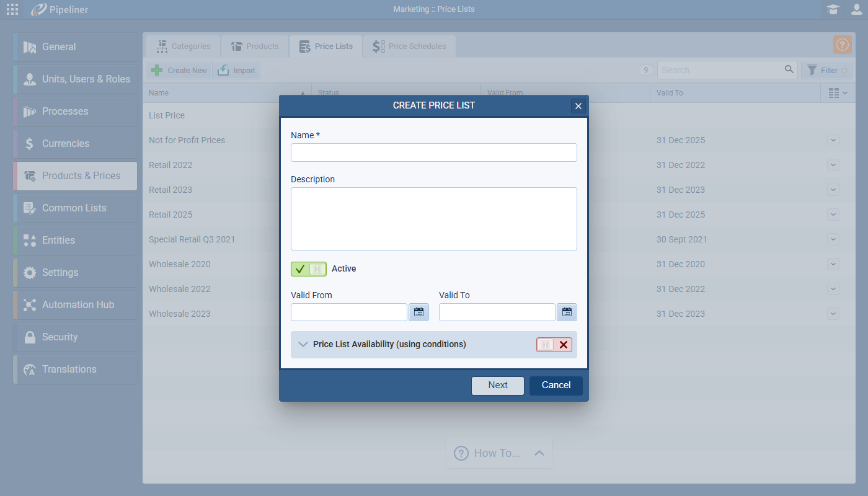
Task: Open dropdown for Not for Profit Prices row
Action: pos(833,140)
